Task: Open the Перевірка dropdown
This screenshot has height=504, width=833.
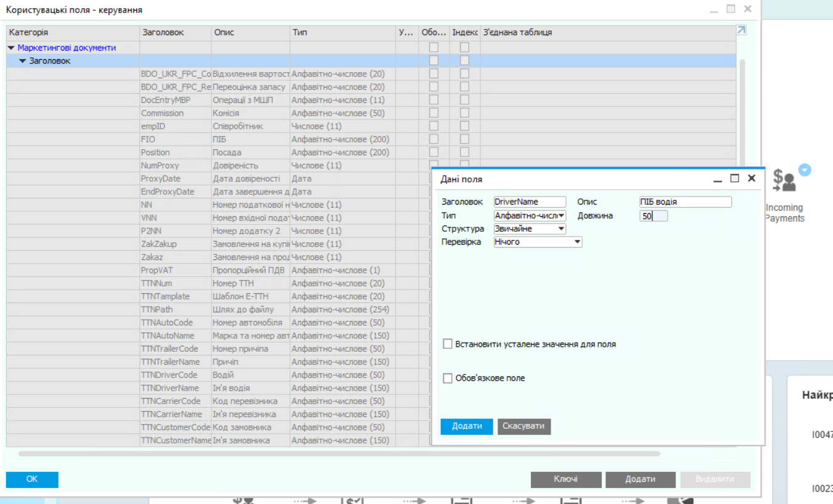Action: [578, 242]
